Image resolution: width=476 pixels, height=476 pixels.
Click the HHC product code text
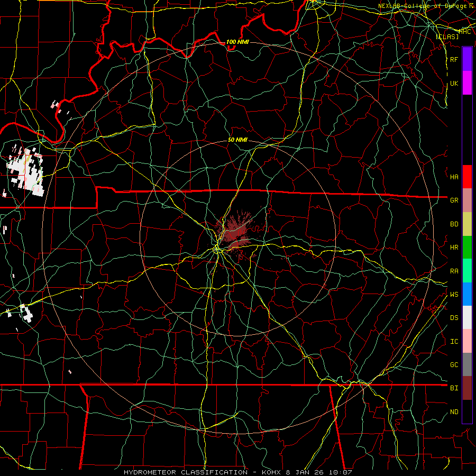[465, 32]
